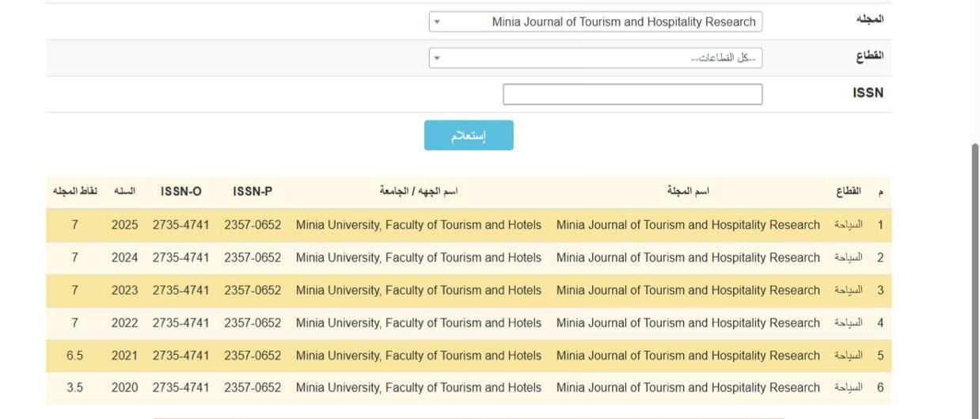The image size is (980, 419).
Task: Click the dropdown arrow of the journal selector
Action: 437,22
